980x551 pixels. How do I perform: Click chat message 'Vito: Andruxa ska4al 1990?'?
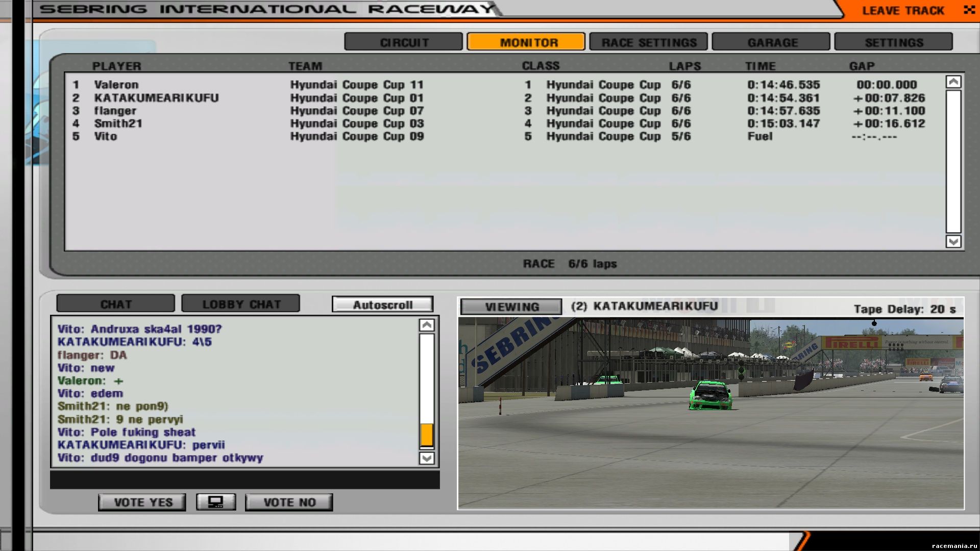pyautogui.click(x=139, y=329)
